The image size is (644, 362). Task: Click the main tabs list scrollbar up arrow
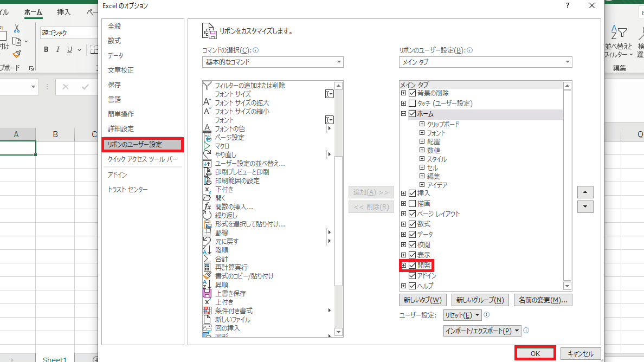tap(567, 86)
